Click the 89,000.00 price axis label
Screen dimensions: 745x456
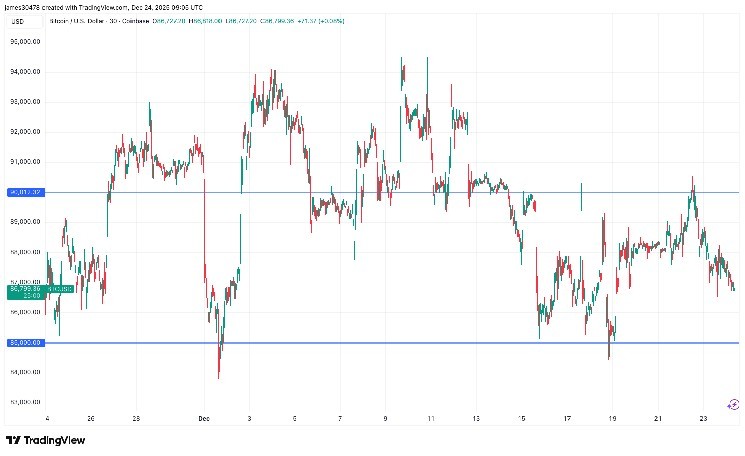(x=25, y=222)
